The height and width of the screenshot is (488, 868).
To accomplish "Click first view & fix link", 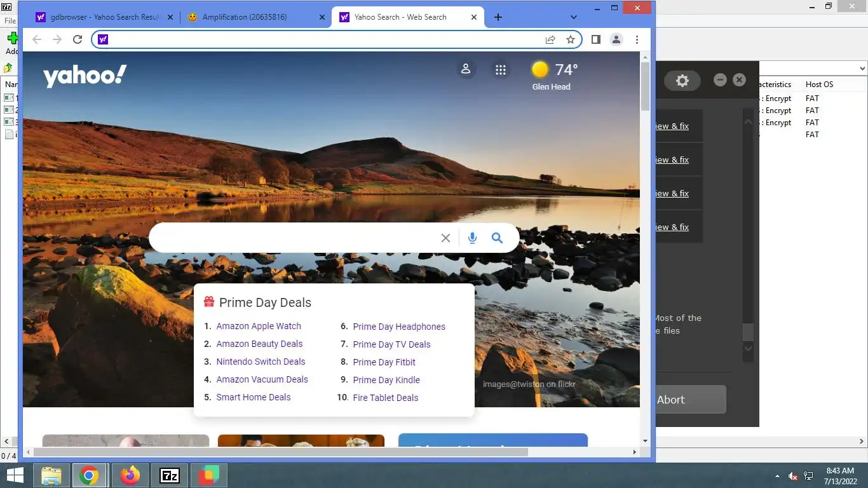I will coord(672,126).
